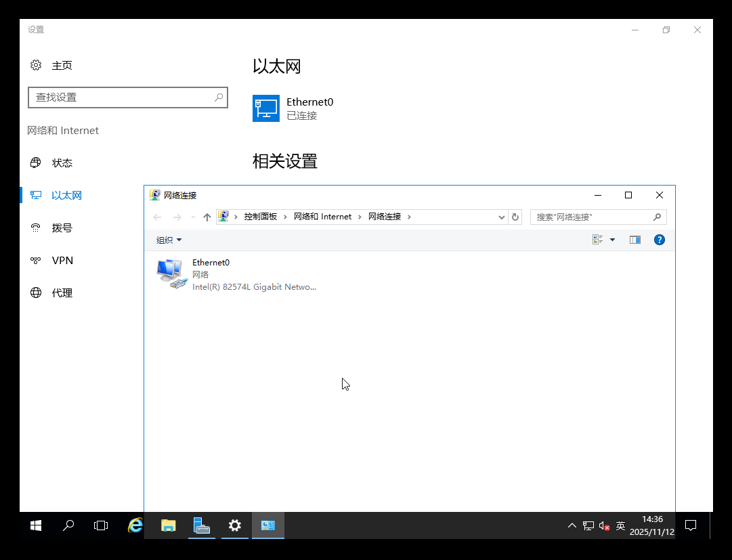Maximize the 网络连接 window
Image resolution: width=732 pixels, height=560 pixels.
[628, 195]
